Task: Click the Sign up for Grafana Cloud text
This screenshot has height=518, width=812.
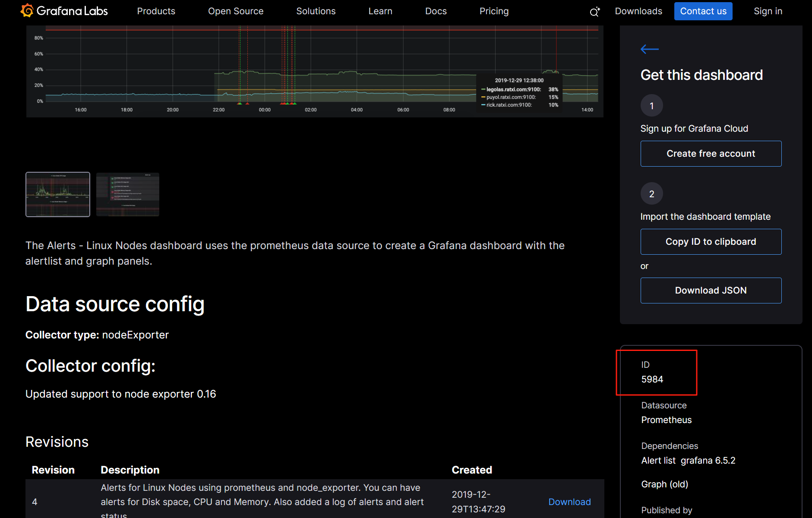Action: pyautogui.click(x=694, y=129)
